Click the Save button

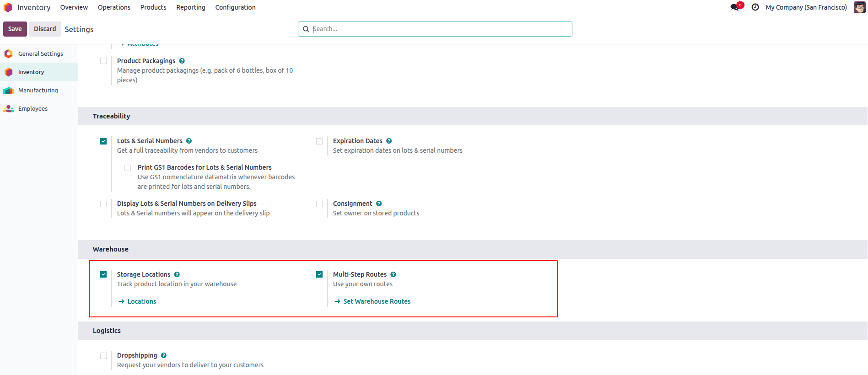click(15, 29)
